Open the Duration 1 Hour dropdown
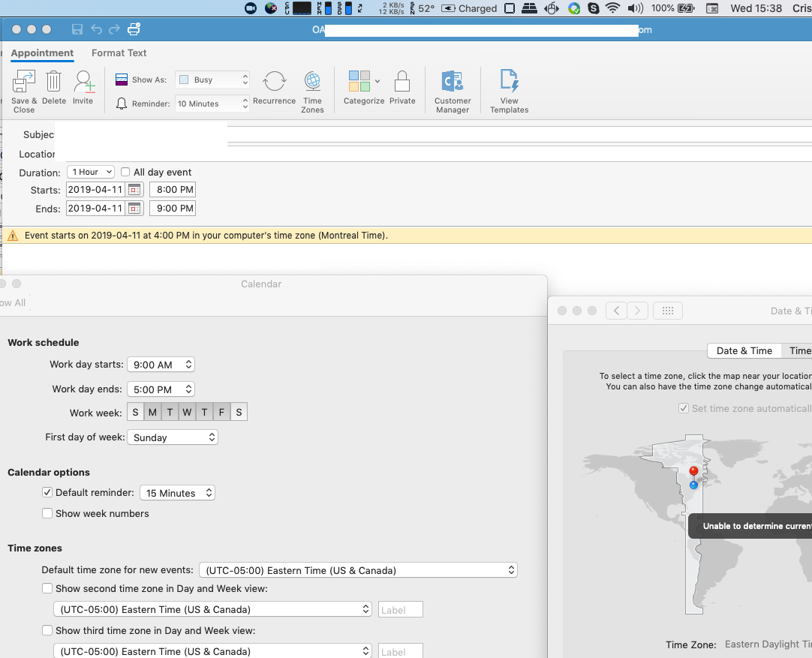The width and height of the screenshot is (812, 658). point(91,172)
